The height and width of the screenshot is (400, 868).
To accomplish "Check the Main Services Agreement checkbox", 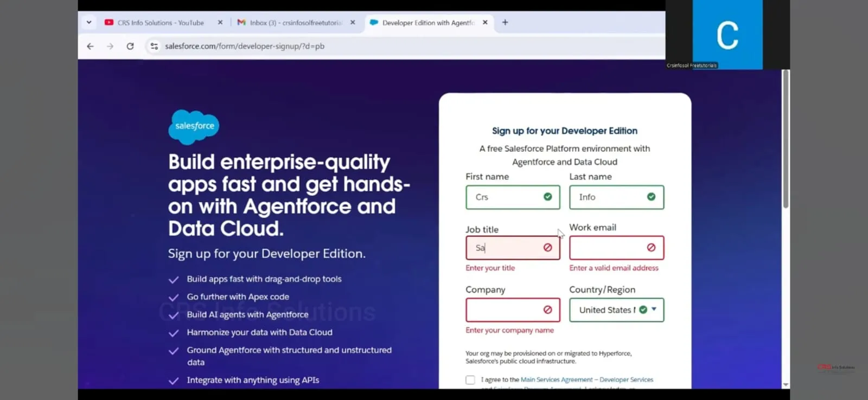I will [x=470, y=380].
